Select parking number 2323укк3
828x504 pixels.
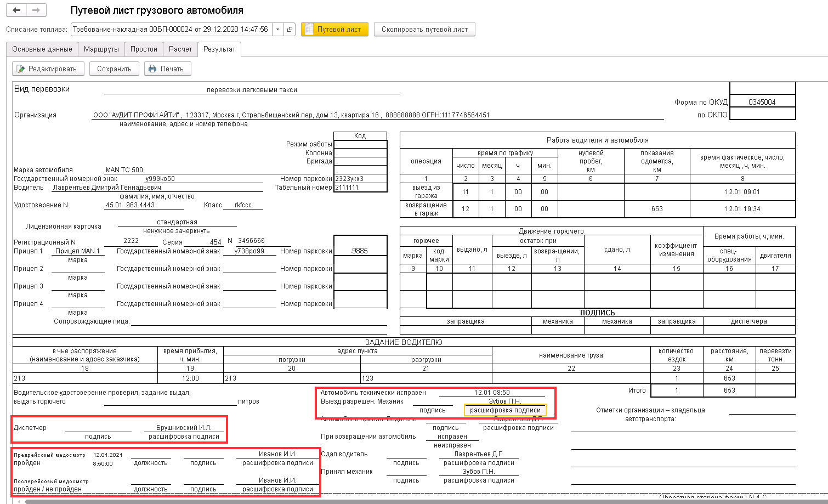point(360,179)
